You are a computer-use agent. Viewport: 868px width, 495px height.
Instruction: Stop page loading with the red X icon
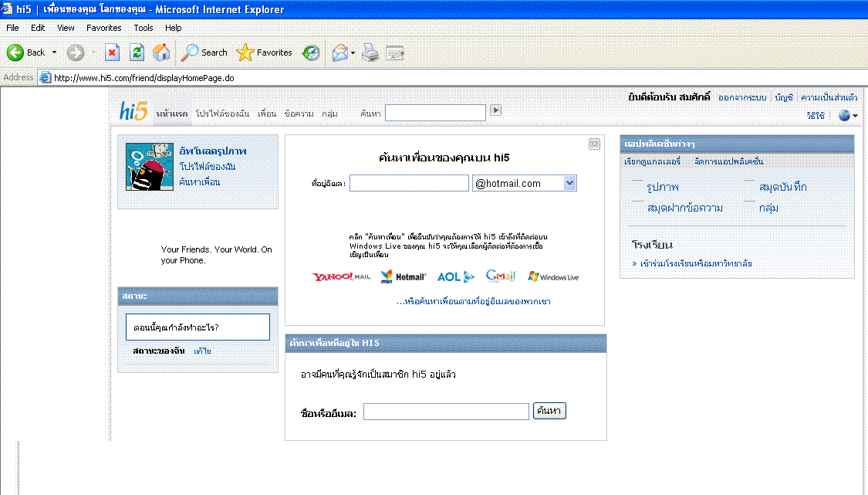click(113, 53)
